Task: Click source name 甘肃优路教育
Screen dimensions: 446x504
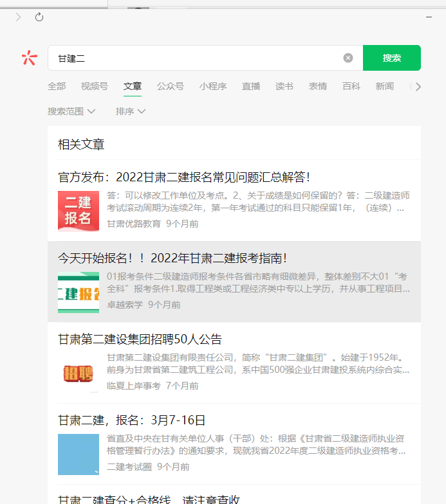Action: 134,224
